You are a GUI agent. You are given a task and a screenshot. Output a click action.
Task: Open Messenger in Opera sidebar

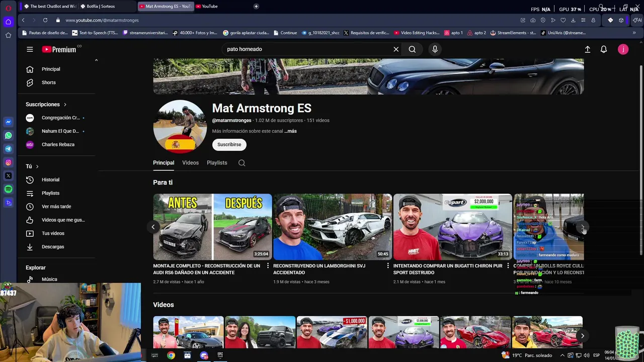(x=8, y=122)
